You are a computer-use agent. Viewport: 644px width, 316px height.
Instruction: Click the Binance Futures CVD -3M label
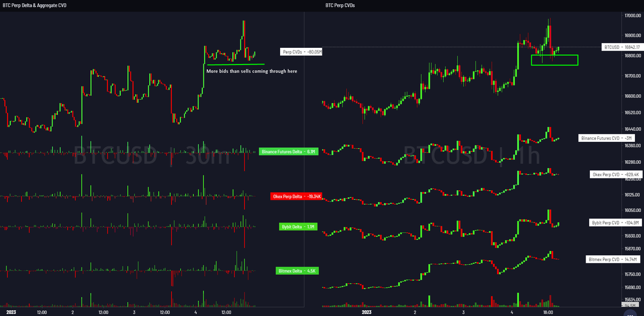click(x=606, y=138)
